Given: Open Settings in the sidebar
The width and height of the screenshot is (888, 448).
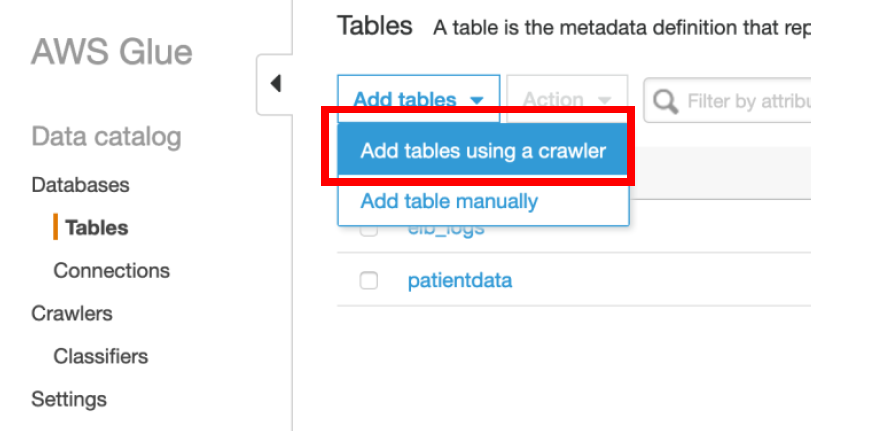Looking at the screenshot, I should [x=69, y=399].
